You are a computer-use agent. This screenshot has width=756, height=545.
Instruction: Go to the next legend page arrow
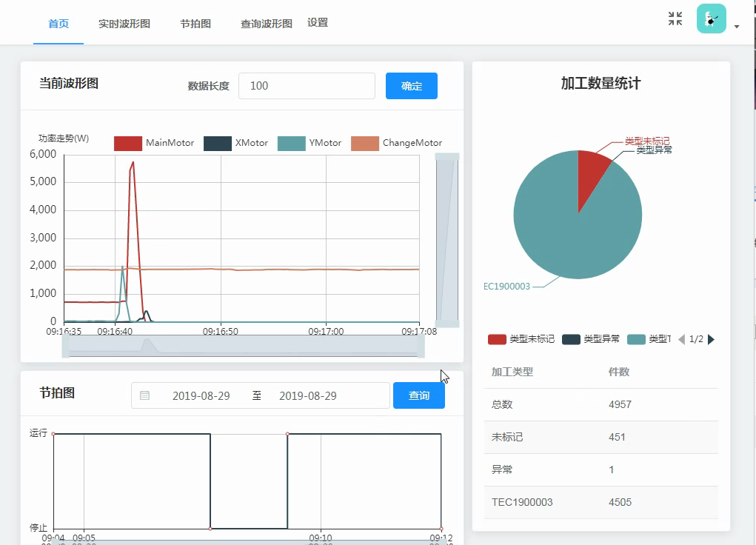tap(711, 340)
